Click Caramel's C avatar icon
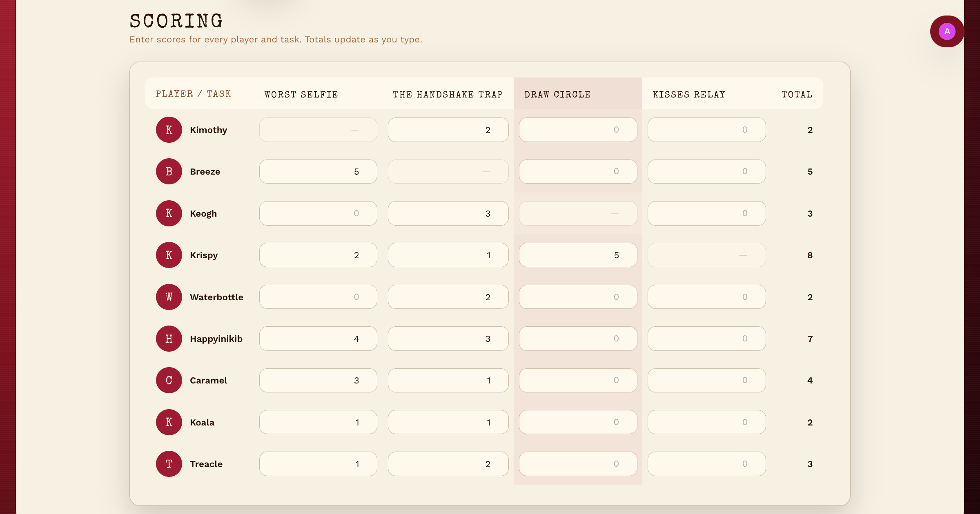 pyautogui.click(x=169, y=380)
